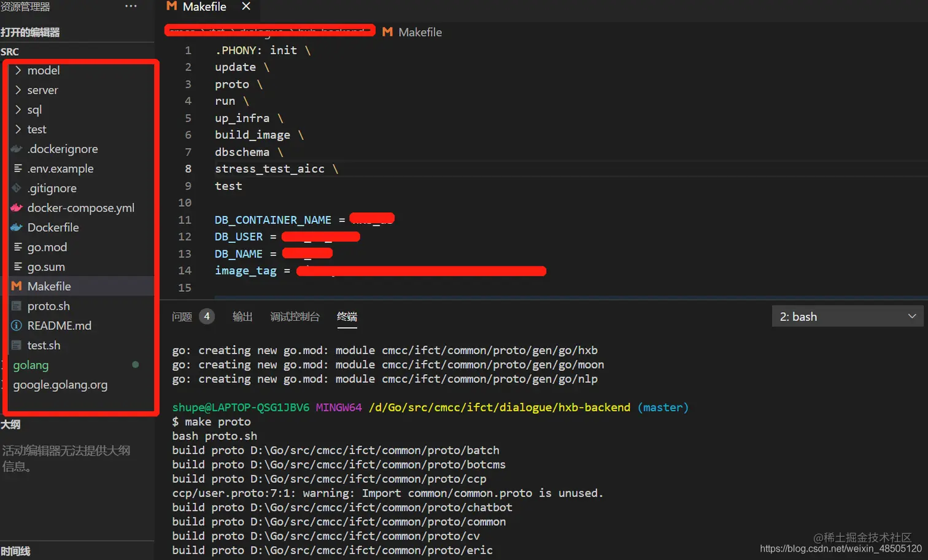The height and width of the screenshot is (560, 928).
Task: Click the git icon beside .gitignore
Action: [x=17, y=188]
